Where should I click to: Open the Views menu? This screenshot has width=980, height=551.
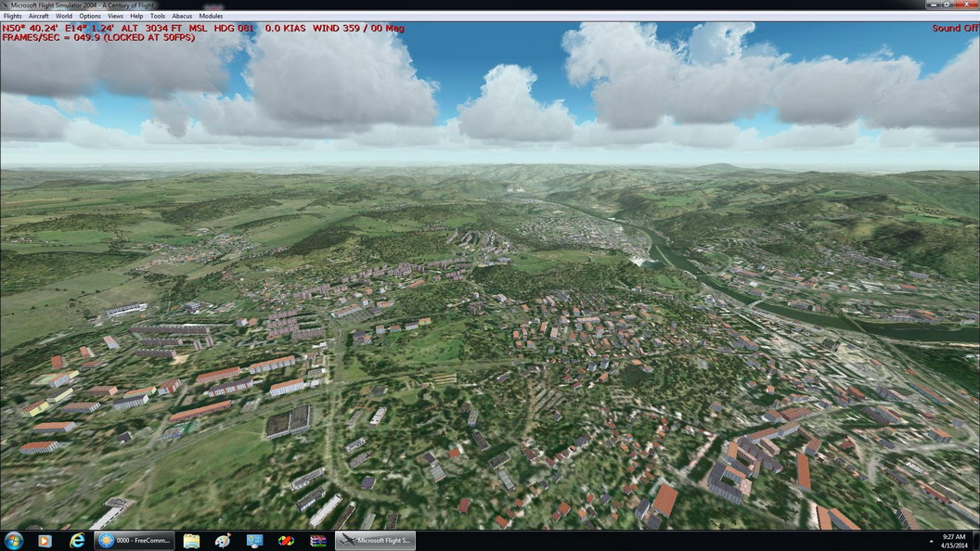tap(116, 17)
